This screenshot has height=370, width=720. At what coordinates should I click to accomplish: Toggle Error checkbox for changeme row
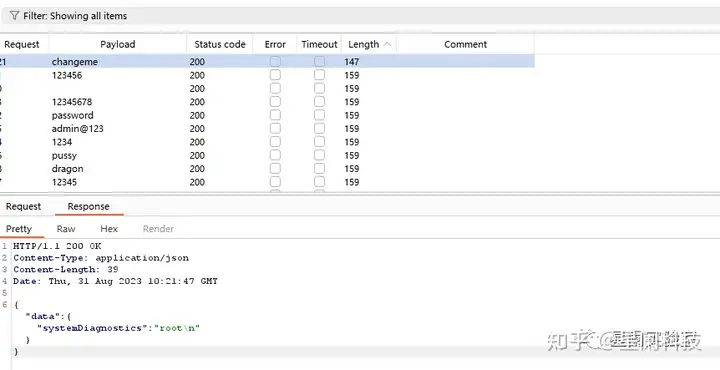(275, 62)
